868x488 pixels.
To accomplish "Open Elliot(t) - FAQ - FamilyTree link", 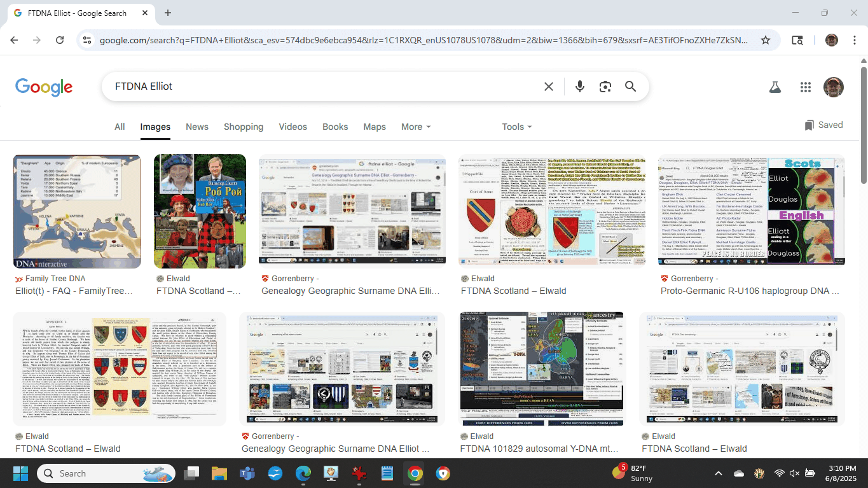I will click(75, 291).
